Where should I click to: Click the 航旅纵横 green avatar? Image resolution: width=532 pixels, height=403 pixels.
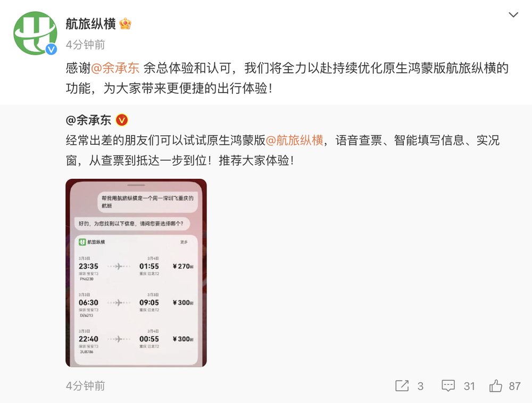point(35,33)
